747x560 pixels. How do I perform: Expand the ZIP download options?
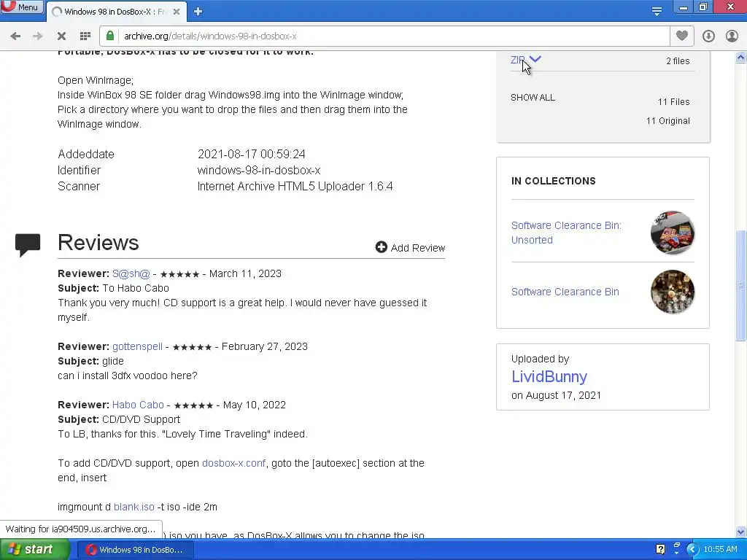click(x=525, y=60)
